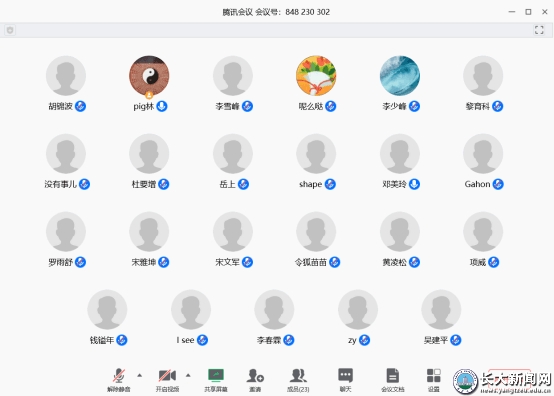Click 邓美玲's default avatar
Image resolution: width=554 pixels, height=396 pixels.
pos(400,154)
